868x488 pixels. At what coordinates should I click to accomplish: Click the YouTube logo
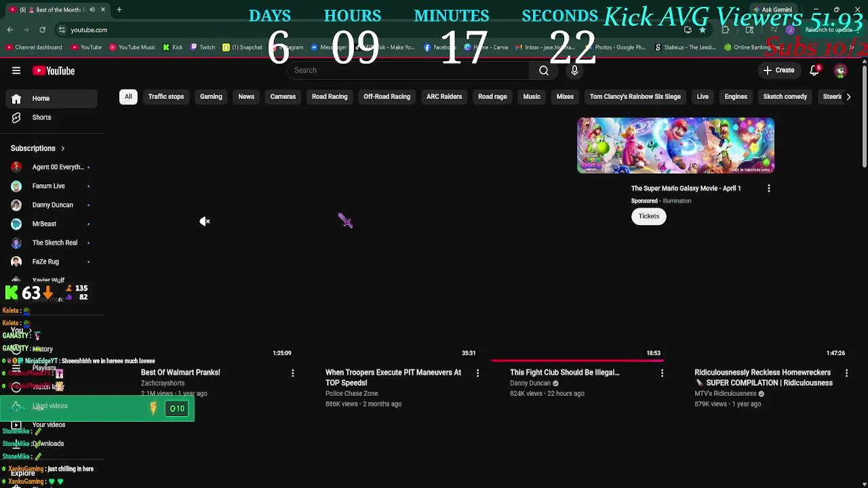[54, 70]
